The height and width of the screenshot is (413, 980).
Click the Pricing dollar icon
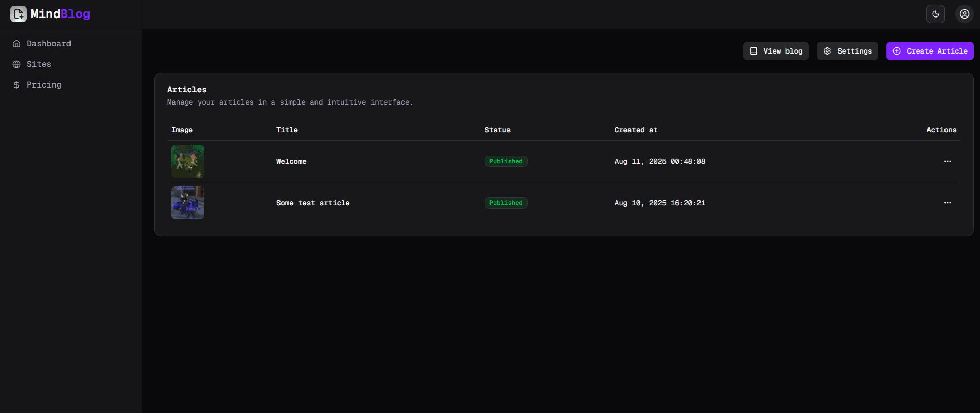16,85
